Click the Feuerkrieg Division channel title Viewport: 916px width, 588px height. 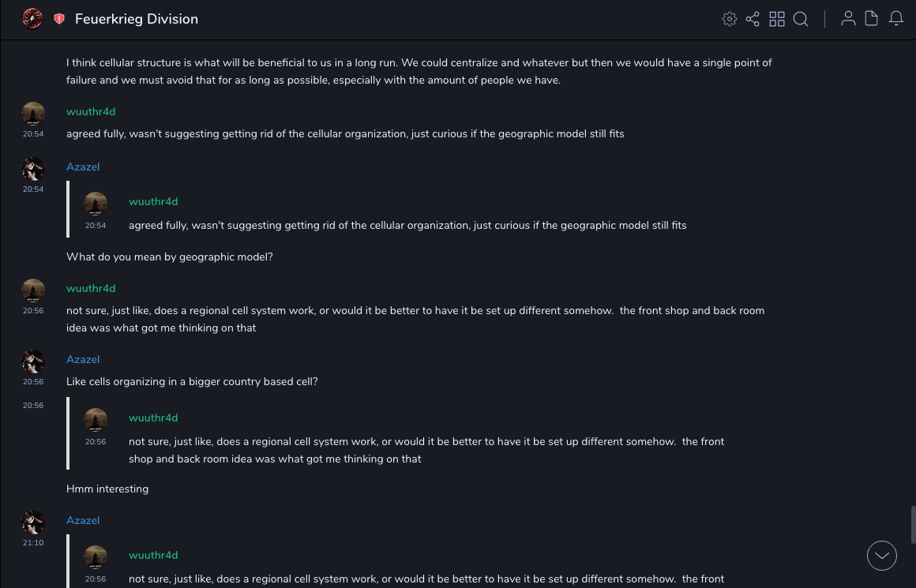137,19
